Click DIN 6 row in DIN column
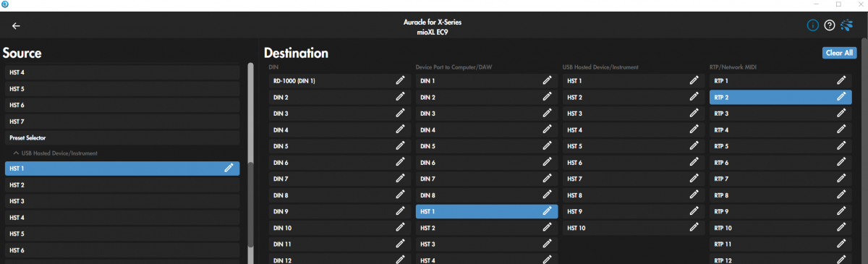This screenshot has width=868, height=264. [x=339, y=163]
